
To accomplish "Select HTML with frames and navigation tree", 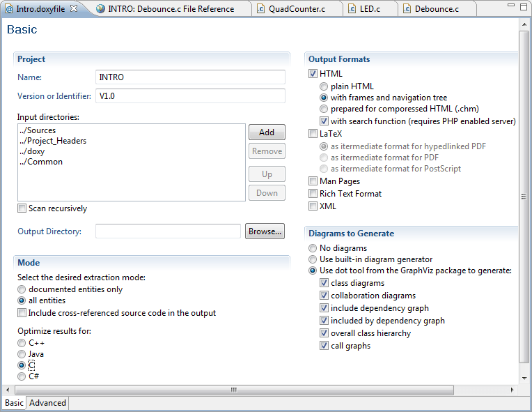I will pyautogui.click(x=324, y=98).
